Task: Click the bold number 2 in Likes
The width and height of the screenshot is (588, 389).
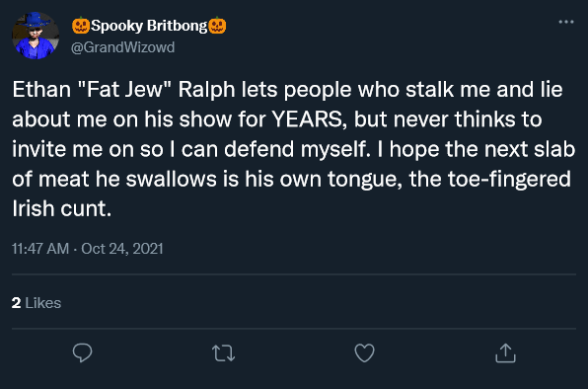Action: pyautogui.click(x=16, y=303)
